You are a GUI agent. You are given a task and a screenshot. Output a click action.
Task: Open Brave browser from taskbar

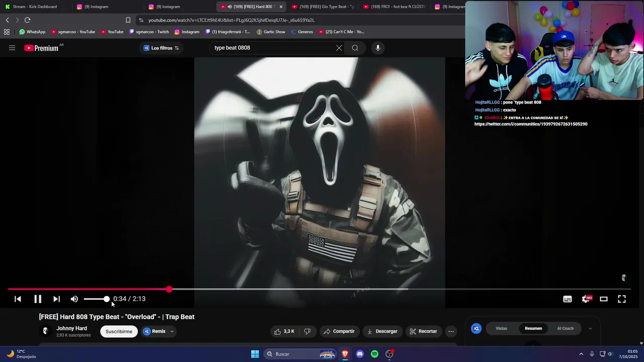(345, 354)
